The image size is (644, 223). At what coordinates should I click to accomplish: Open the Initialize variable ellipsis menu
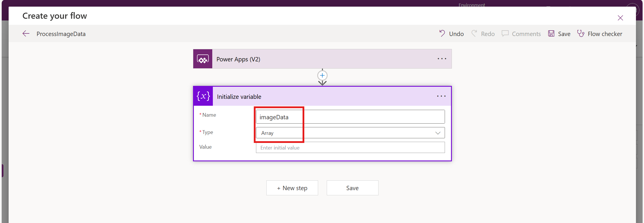(441, 96)
